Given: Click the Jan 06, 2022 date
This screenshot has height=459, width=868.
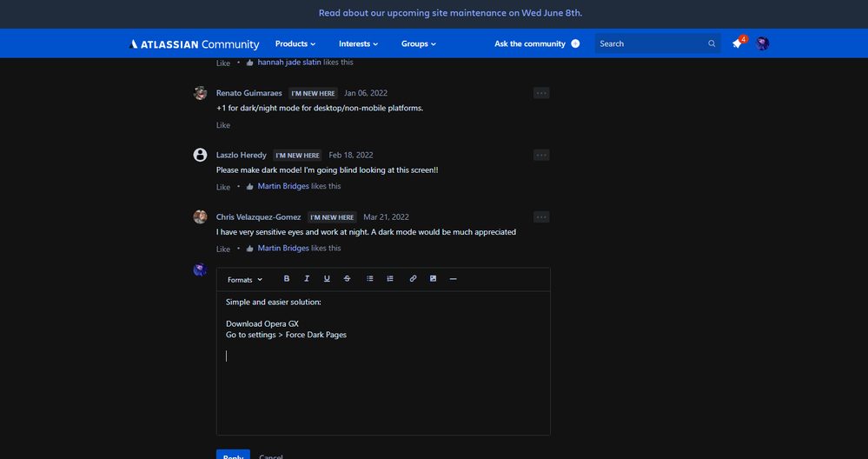Looking at the screenshot, I should click(x=365, y=93).
